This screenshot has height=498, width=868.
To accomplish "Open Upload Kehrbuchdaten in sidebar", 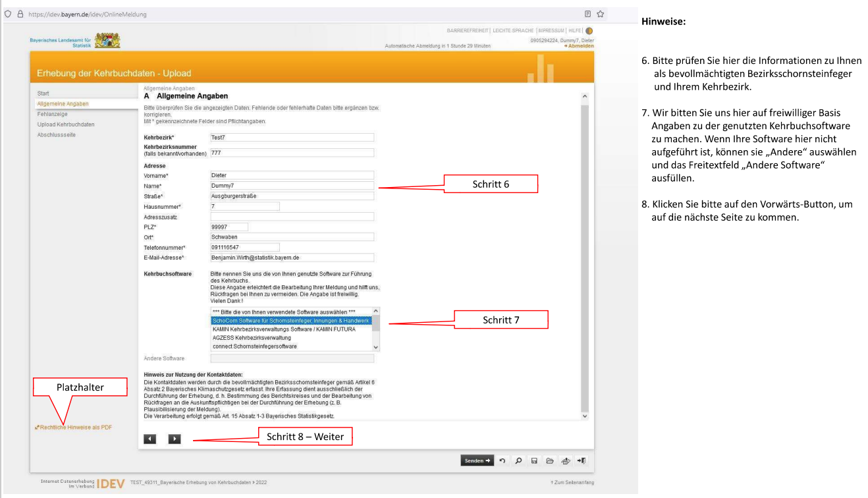I will click(66, 124).
